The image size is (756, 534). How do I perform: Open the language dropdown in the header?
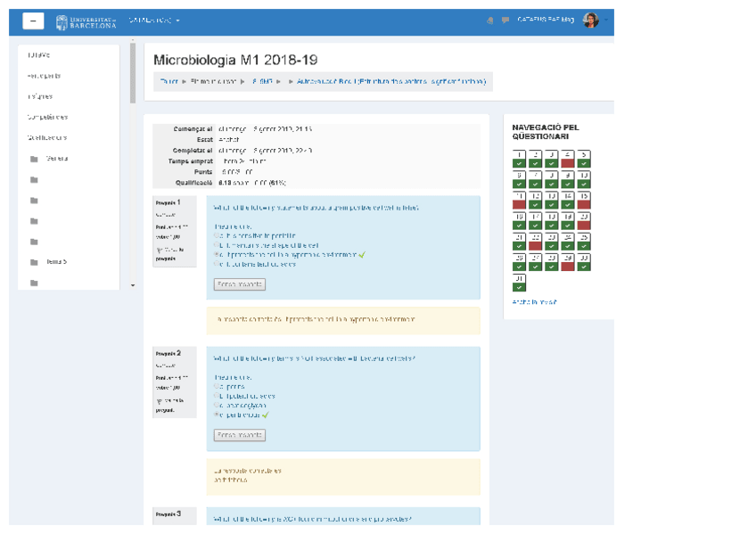[x=154, y=21]
